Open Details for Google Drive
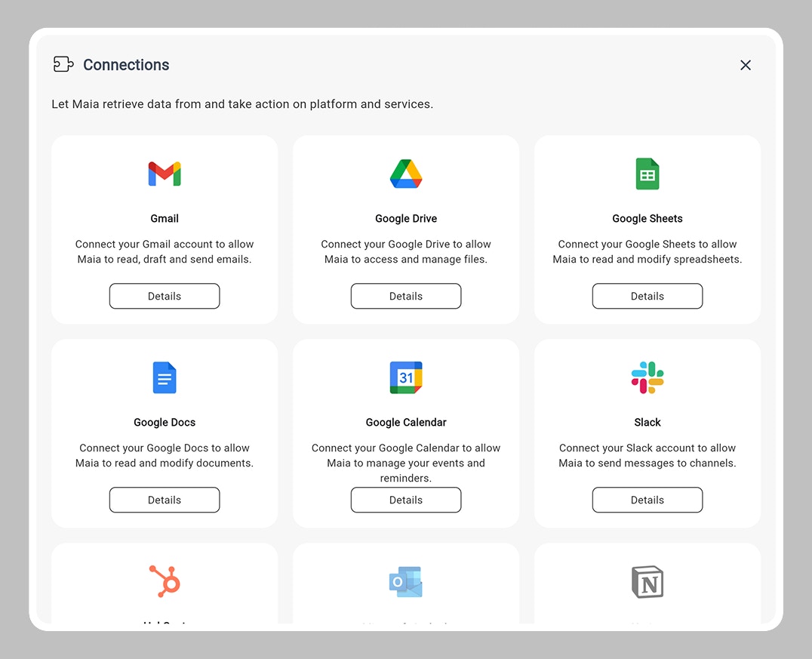Viewport: 812px width, 659px height. [x=406, y=296]
